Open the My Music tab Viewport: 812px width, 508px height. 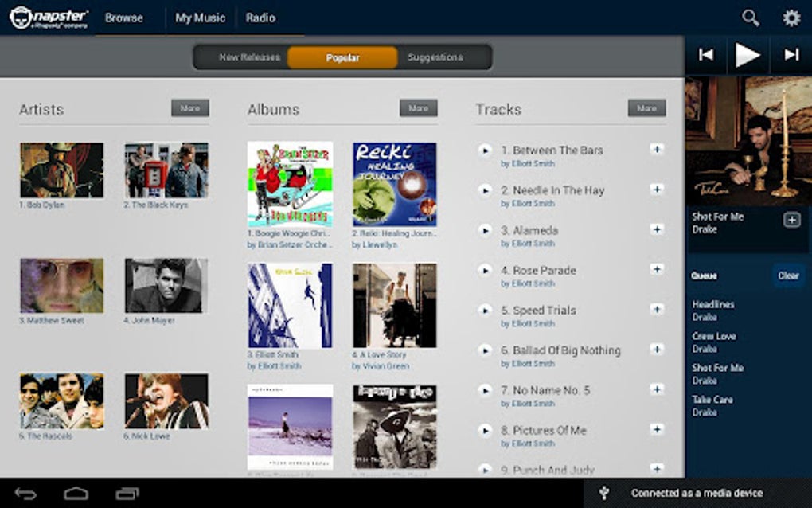click(x=200, y=18)
